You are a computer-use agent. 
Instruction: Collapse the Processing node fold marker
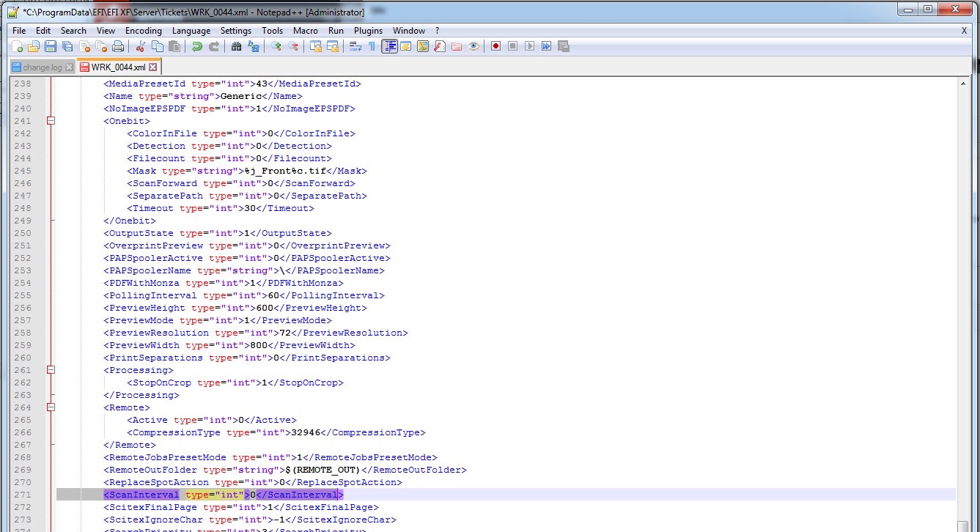click(51, 370)
